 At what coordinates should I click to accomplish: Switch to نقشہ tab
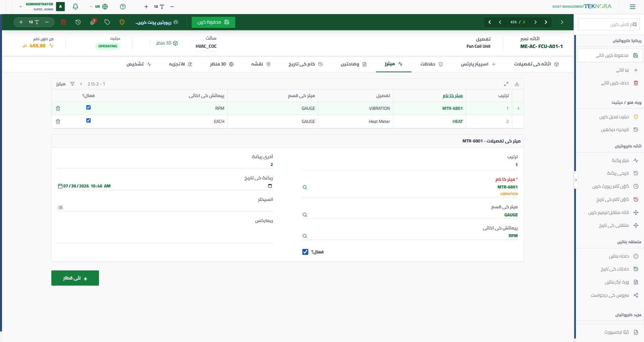(x=261, y=64)
